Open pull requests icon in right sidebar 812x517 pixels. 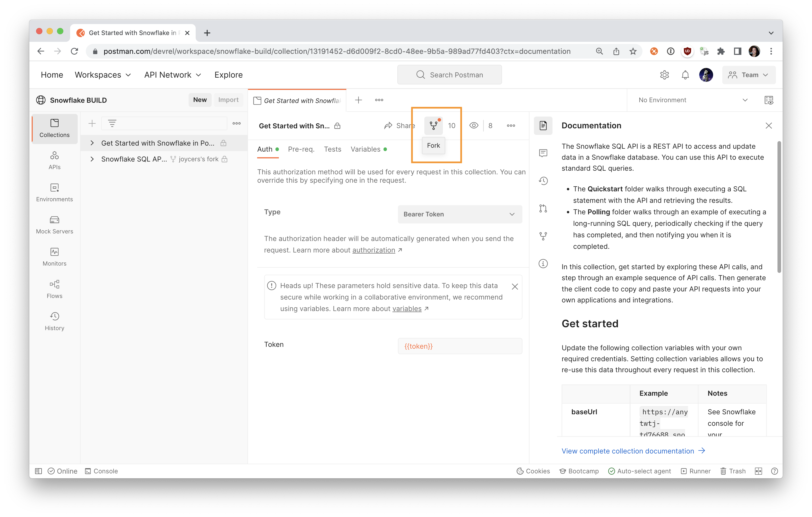pyautogui.click(x=543, y=209)
